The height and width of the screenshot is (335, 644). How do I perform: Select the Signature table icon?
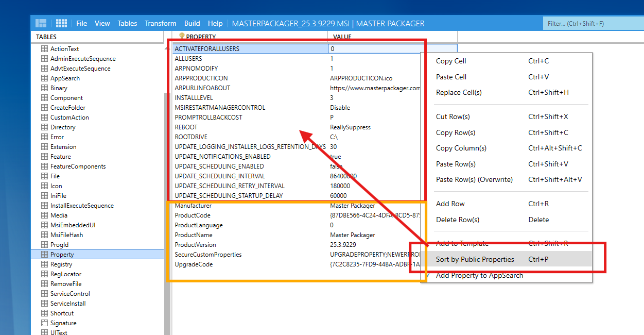[44, 323]
